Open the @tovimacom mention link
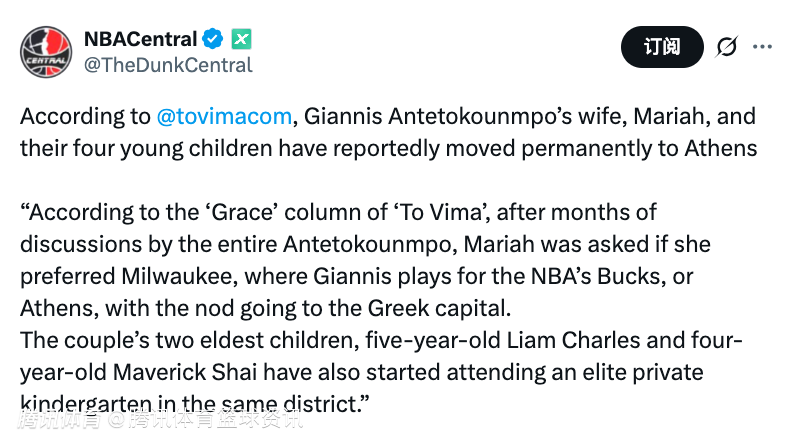This screenshot has height=444, width=788. pos(224,116)
